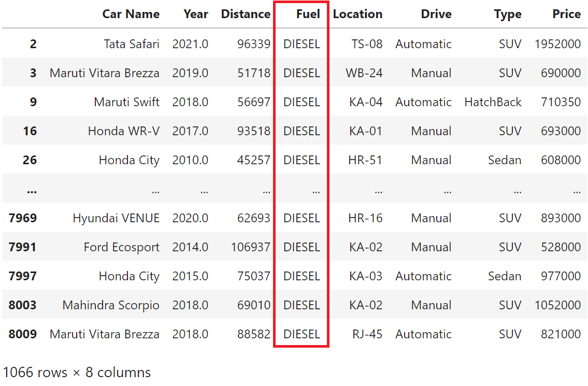Select row index 7997

pyautogui.click(x=22, y=277)
